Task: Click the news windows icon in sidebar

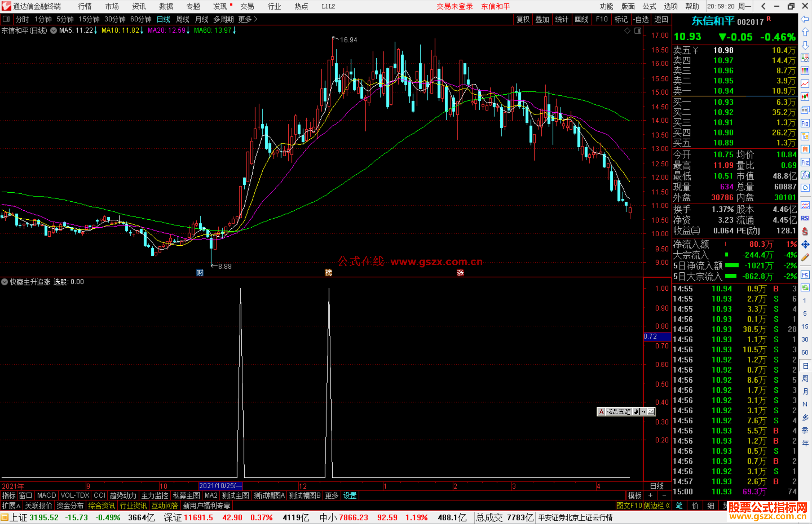Action: (805, 110)
